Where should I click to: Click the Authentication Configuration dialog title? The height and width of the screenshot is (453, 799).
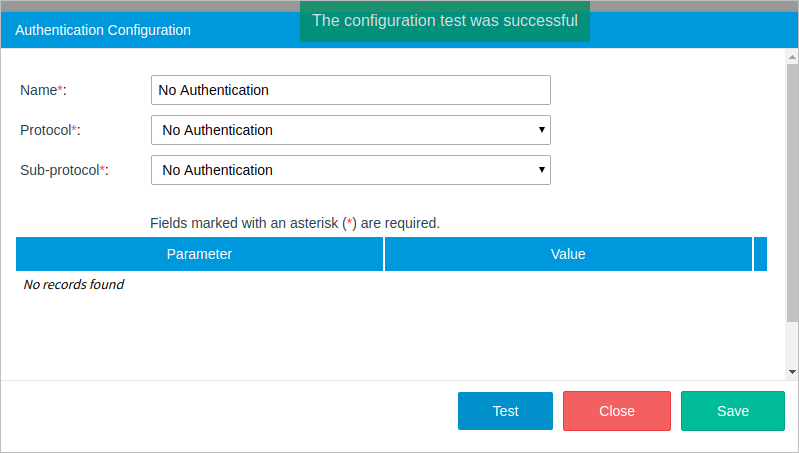coord(103,30)
